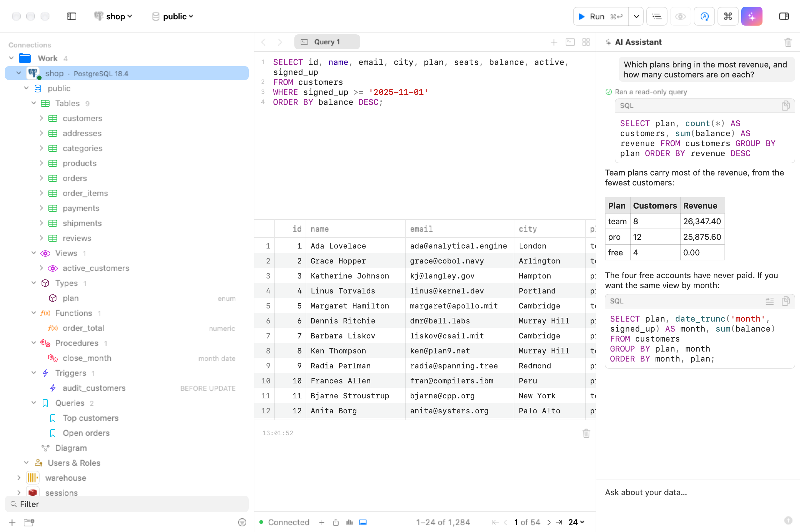Go back using the left navigation arrow
The image size is (800, 532).
click(x=263, y=42)
